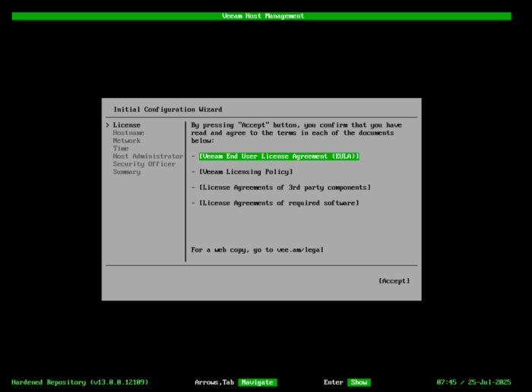
Task: Open the Veeam End User License Agreement (EULA) link
Action: pos(279,156)
